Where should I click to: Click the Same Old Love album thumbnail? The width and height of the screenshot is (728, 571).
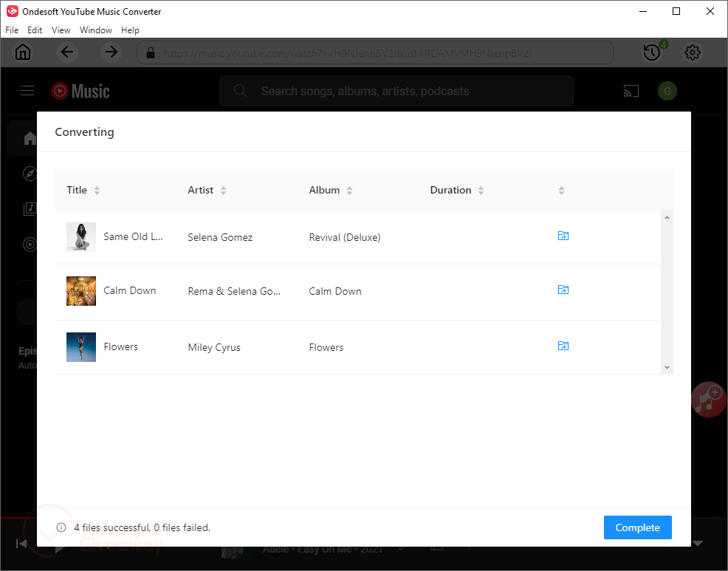tap(81, 237)
